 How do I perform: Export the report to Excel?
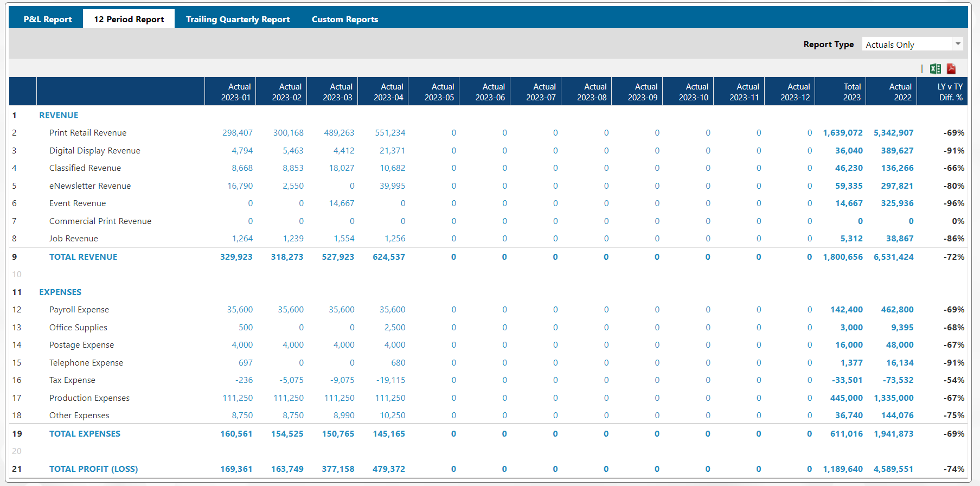click(x=935, y=69)
